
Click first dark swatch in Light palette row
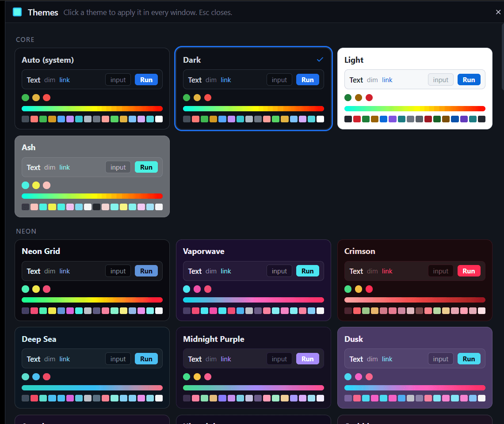[348, 119]
